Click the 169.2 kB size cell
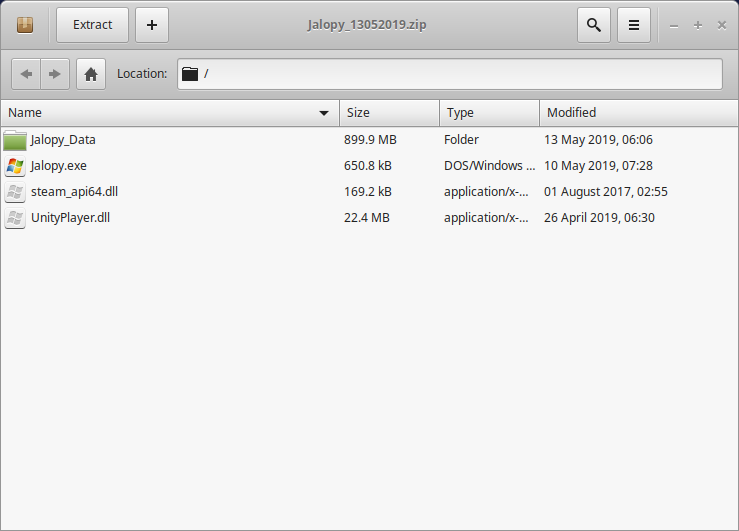The width and height of the screenshot is (739, 531). click(368, 192)
